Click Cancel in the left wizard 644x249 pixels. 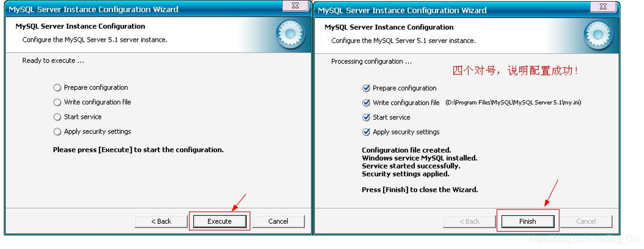pos(278,221)
